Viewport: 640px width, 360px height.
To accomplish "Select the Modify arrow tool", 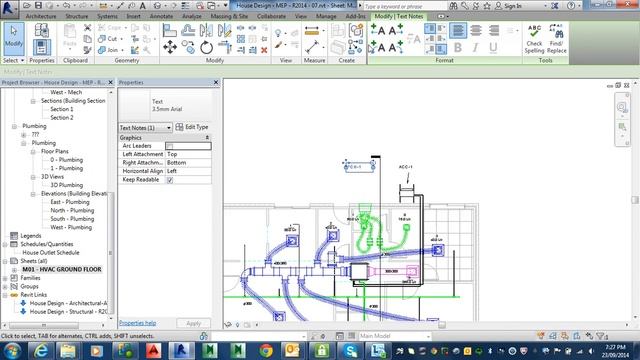I will tap(14, 39).
